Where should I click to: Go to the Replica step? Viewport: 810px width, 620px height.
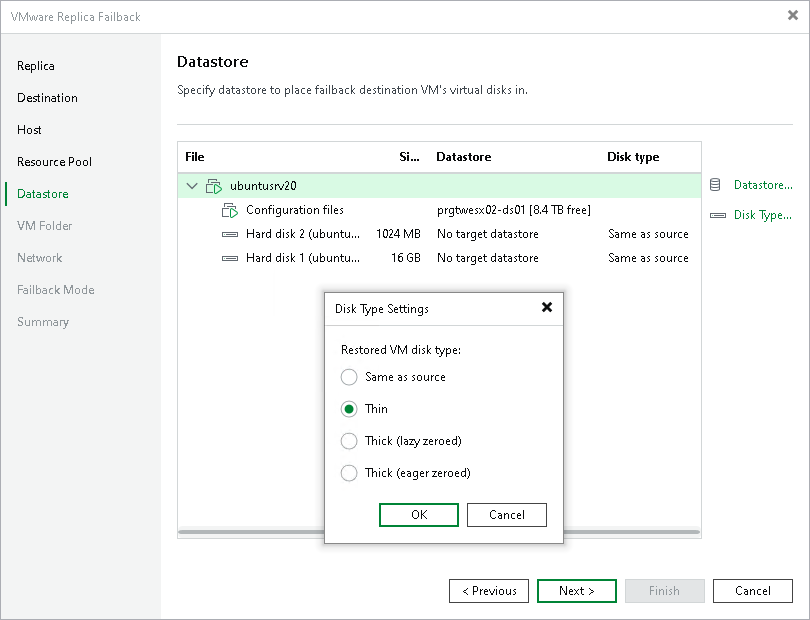tap(36, 66)
